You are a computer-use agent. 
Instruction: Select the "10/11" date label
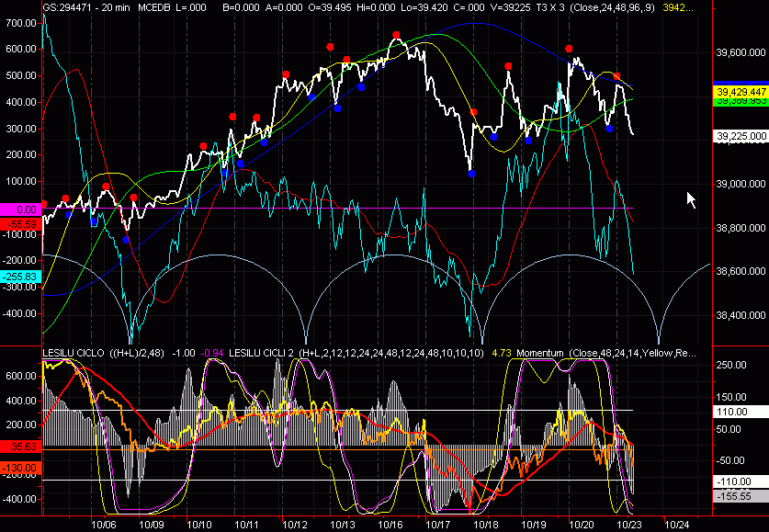coord(247,525)
